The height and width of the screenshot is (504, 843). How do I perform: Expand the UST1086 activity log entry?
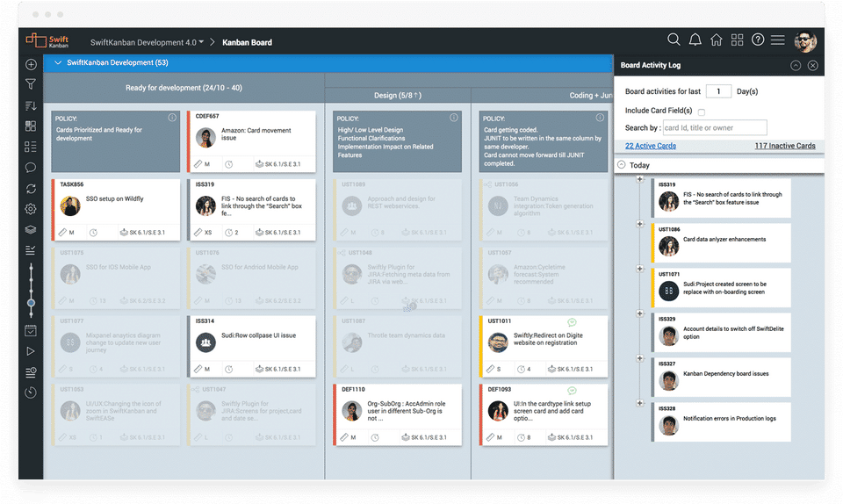(640, 224)
